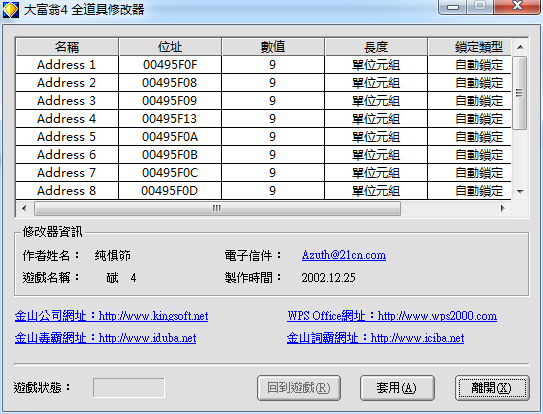Select the Address 1 row name cell
The image size is (543, 414).
pos(67,65)
